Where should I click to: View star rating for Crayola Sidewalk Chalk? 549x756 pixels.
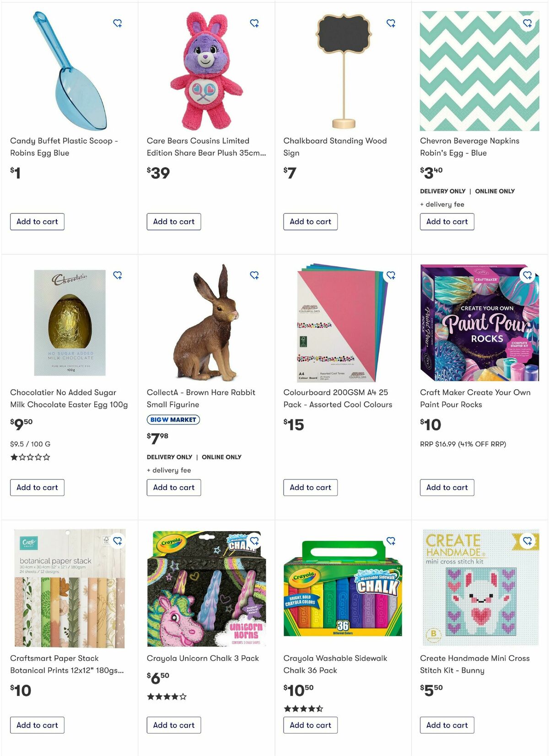(x=303, y=708)
